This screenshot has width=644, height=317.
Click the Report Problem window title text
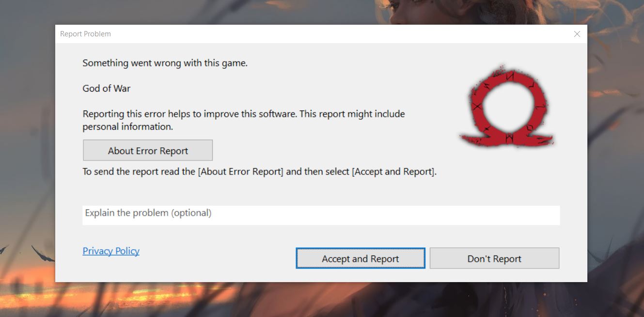coord(85,34)
